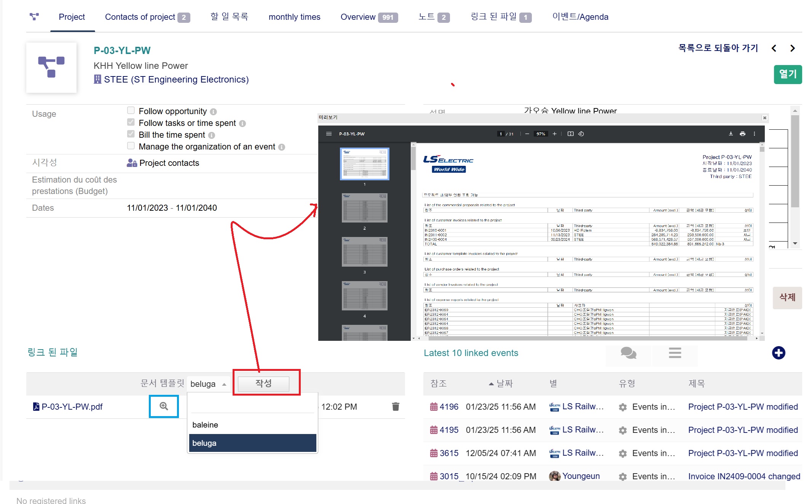Delete P-03-YL-PW.pdf with the trash icon

coord(396,407)
